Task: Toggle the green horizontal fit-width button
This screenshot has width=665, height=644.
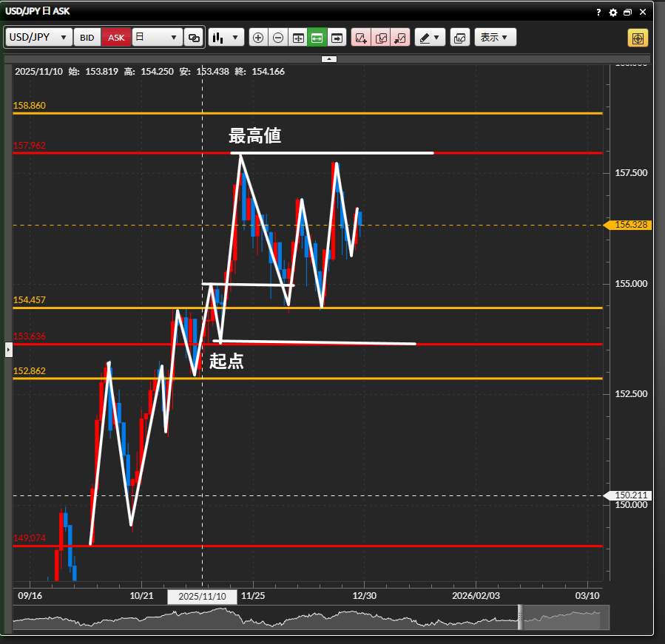Action: pos(317,38)
